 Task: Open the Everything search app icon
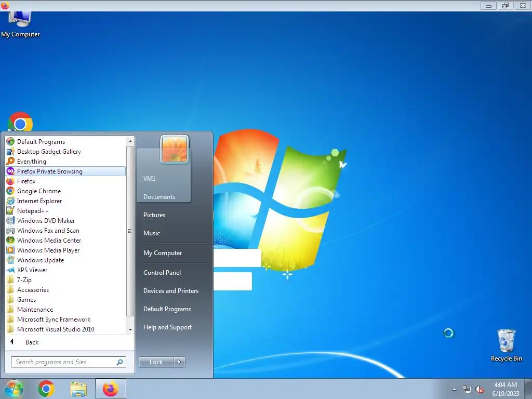pos(10,161)
